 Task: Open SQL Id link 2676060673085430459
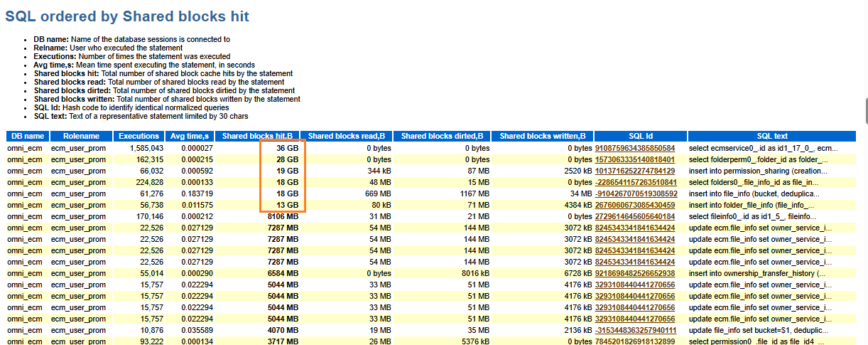634,205
